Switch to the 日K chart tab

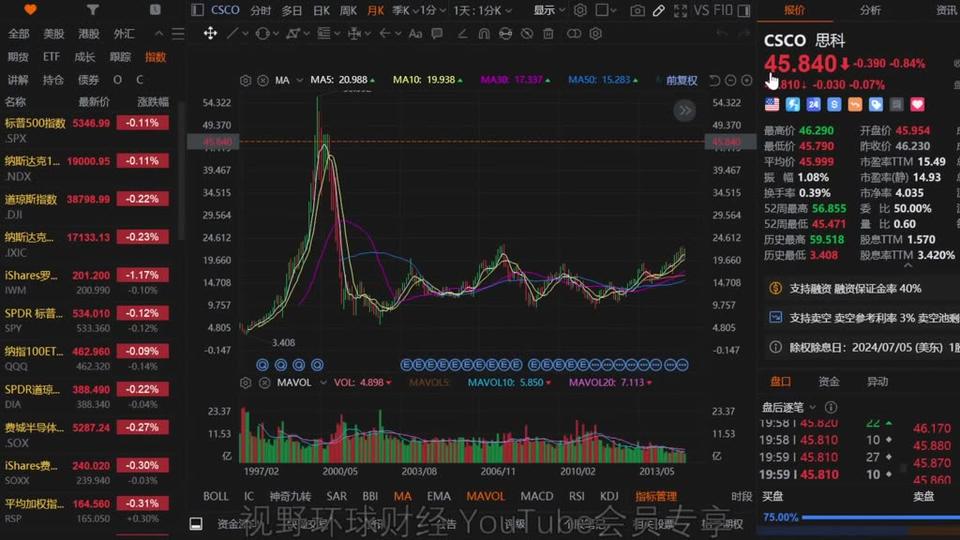(x=321, y=10)
